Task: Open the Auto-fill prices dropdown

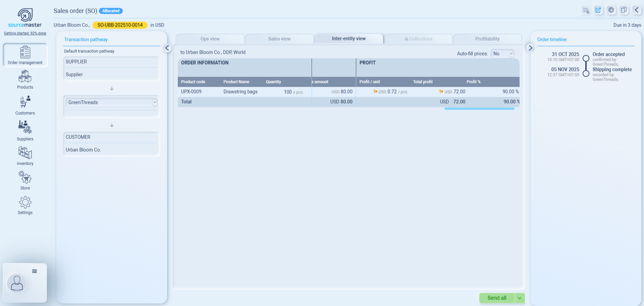Action: click(x=502, y=54)
